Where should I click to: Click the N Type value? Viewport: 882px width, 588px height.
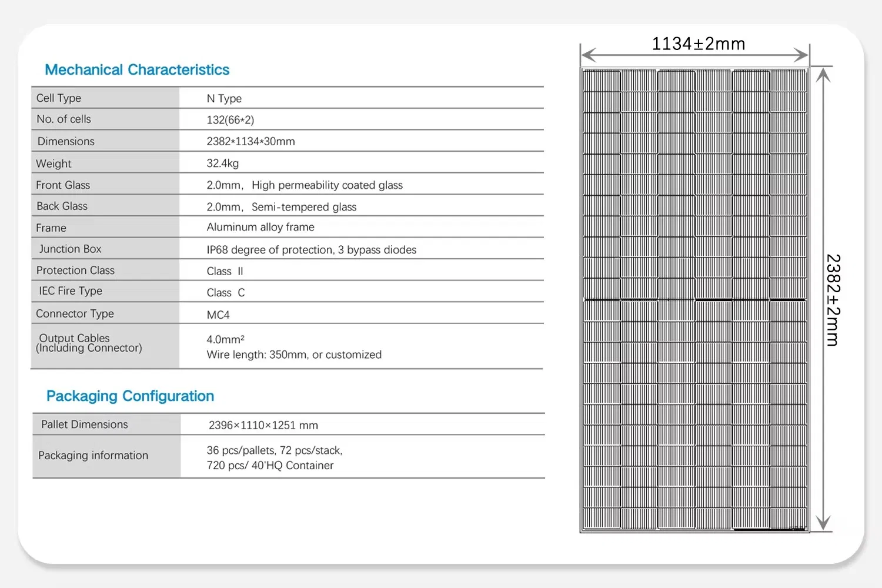[x=223, y=98]
